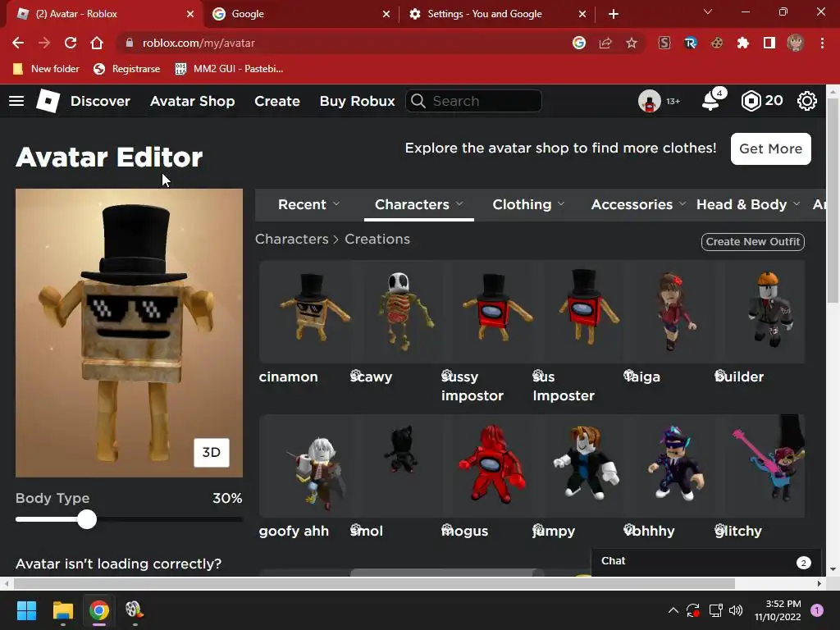Open the New folder bookmark

coord(46,69)
